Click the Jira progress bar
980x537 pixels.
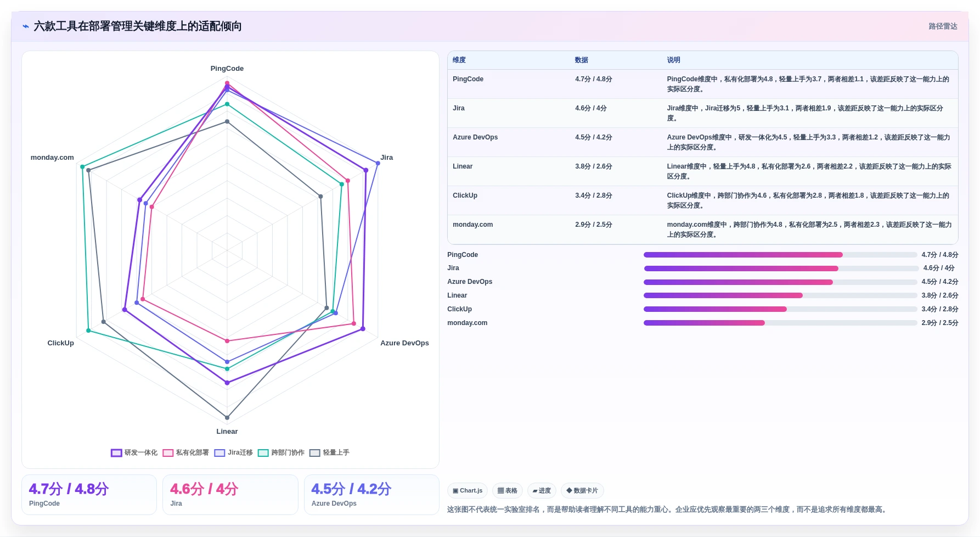click(x=780, y=268)
